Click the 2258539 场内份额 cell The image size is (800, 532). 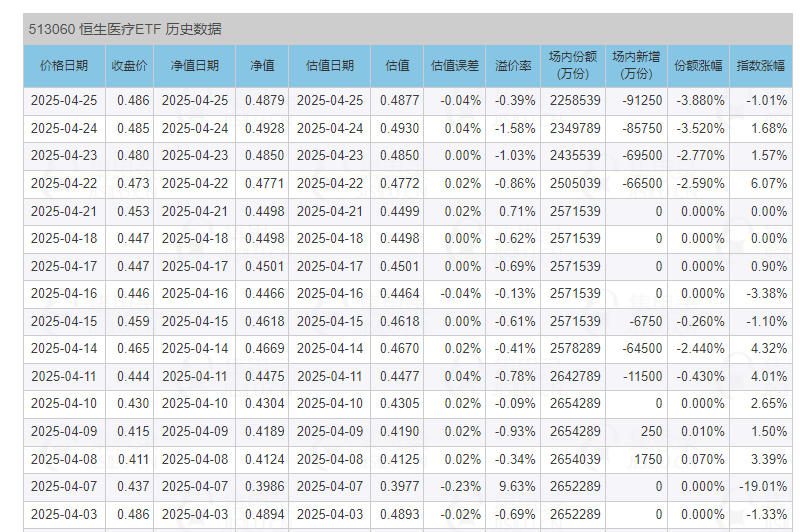click(x=575, y=101)
